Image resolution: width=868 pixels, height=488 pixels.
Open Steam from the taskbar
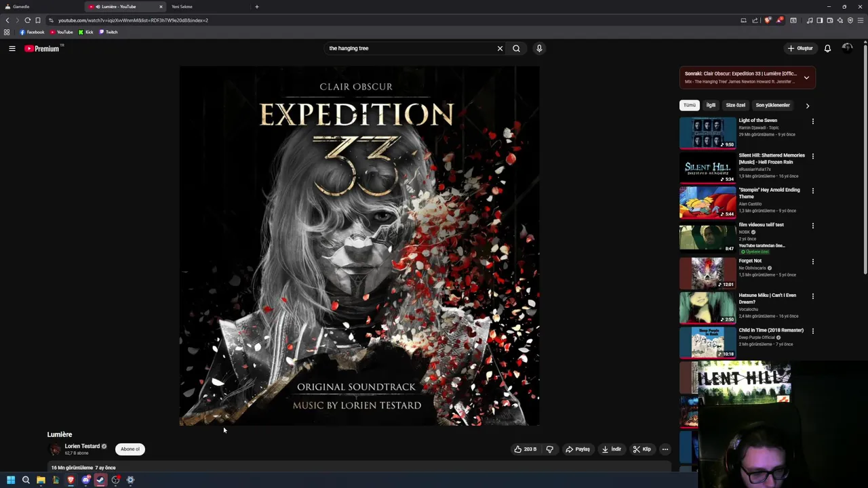100,480
